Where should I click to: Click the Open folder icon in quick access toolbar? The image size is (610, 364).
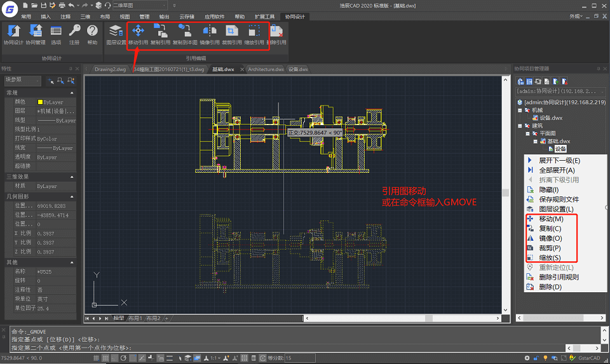34,6
